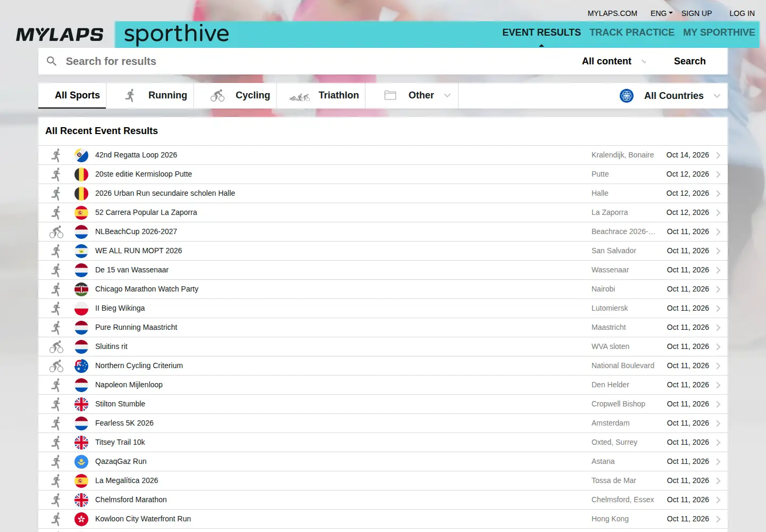Open the All Countries dropdown

(x=670, y=96)
